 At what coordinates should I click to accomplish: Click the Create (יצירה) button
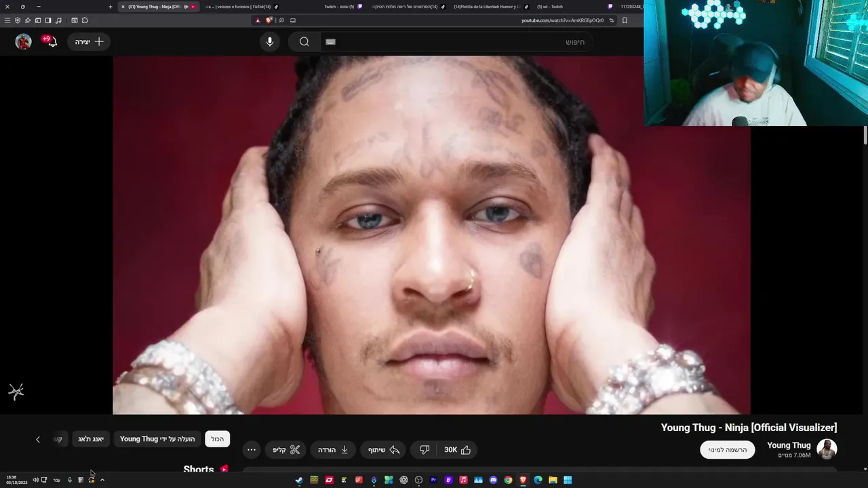click(x=89, y=41)
